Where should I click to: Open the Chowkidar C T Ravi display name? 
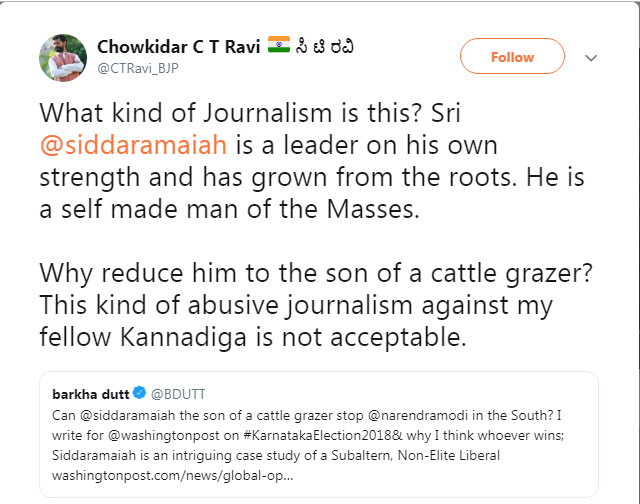(x=179, y=47)
